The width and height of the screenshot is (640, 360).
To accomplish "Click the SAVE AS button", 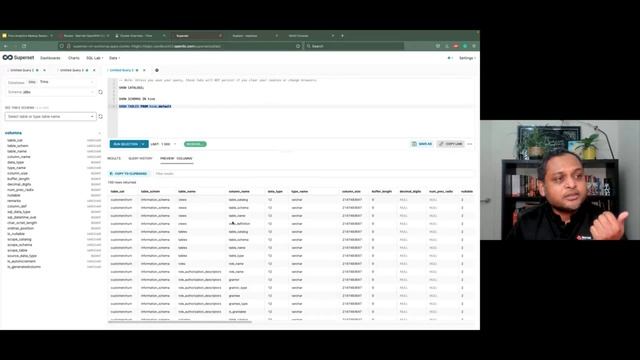I will pyautogui.click(x=422, y=144).
